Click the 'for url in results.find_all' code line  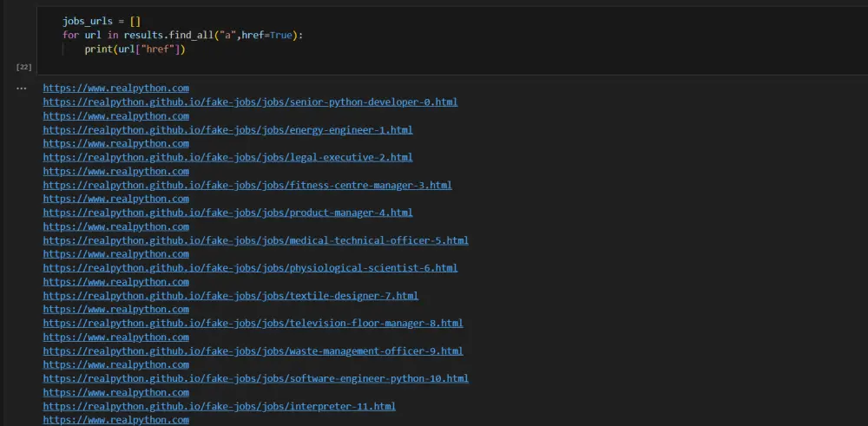coord(182,36)
